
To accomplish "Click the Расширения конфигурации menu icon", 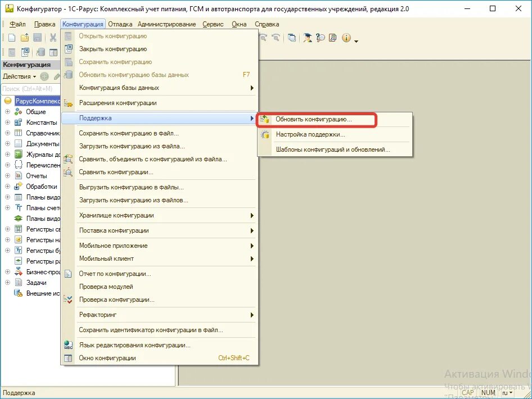I will point(68,103).
